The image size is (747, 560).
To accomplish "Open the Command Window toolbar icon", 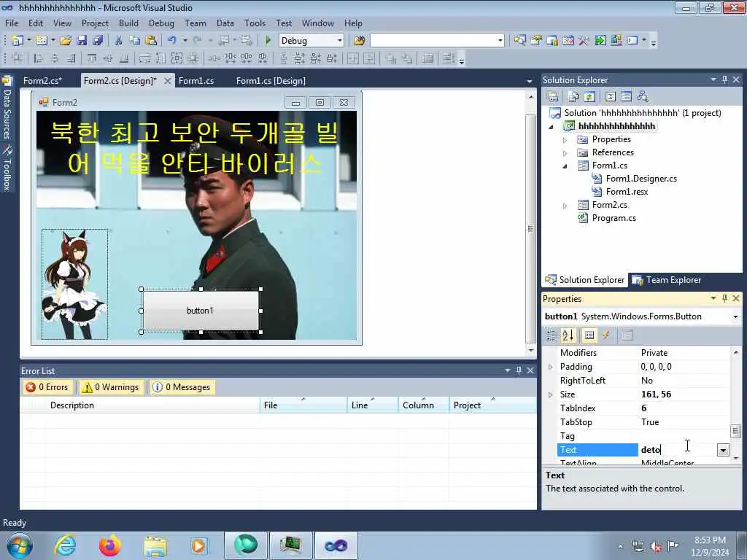I will [x=632, y=41].
